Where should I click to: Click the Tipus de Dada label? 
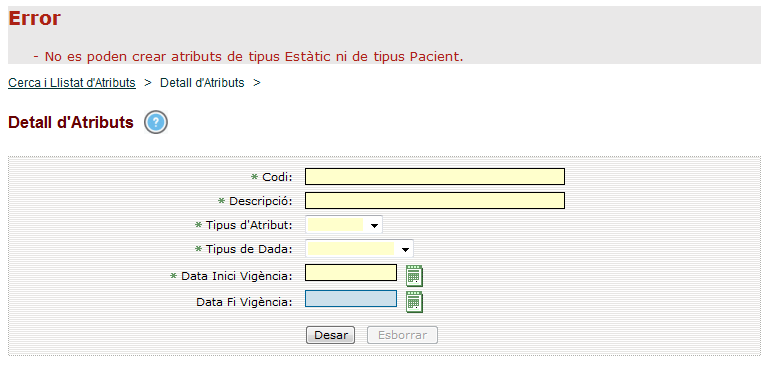point(249,249)
